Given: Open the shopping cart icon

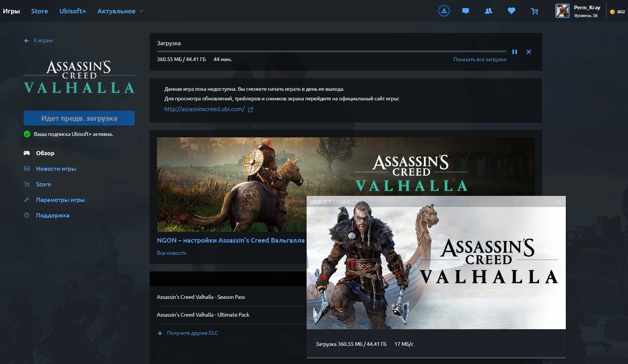Looking at the screenshot, I should (534, 11).
